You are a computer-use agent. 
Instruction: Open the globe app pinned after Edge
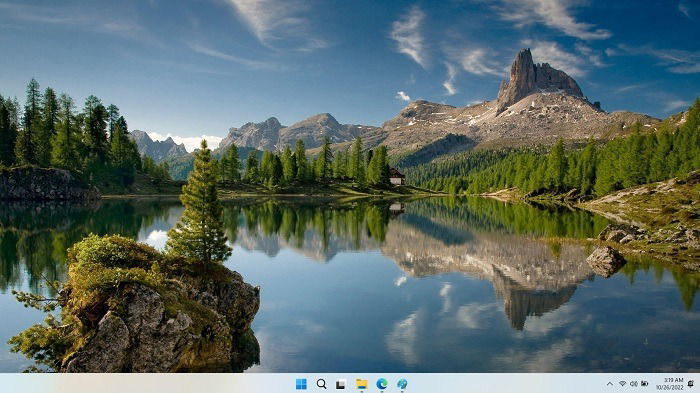click(x=402, y=384)
